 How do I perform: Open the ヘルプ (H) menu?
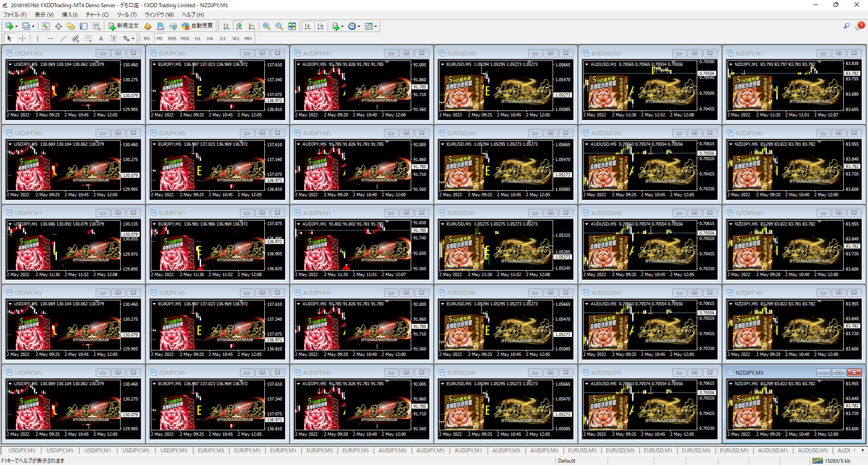[x=193, y=14]
